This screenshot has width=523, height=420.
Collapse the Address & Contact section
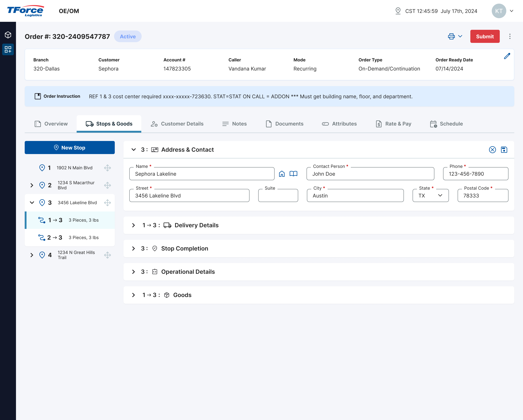(x=133, y=150)
